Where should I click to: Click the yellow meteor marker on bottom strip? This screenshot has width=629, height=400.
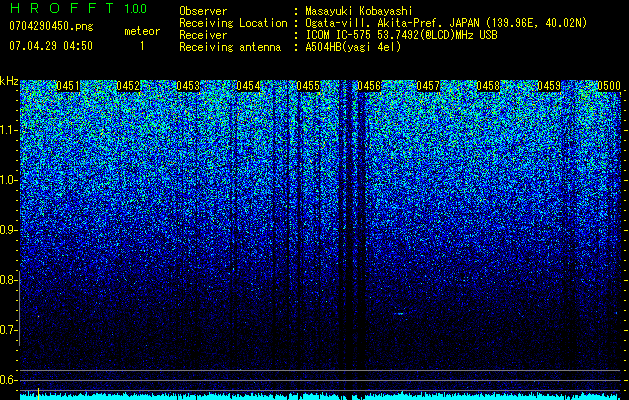pos(38,394)
